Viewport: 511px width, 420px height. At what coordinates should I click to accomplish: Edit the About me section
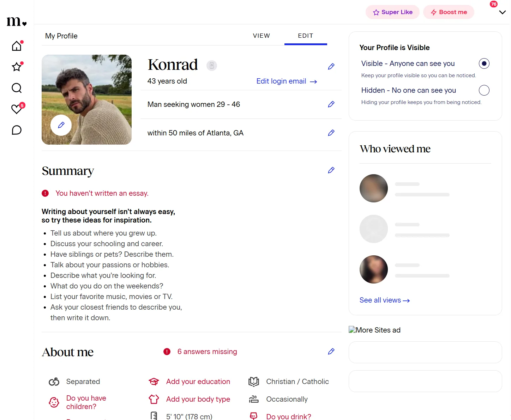pos(331,351)
